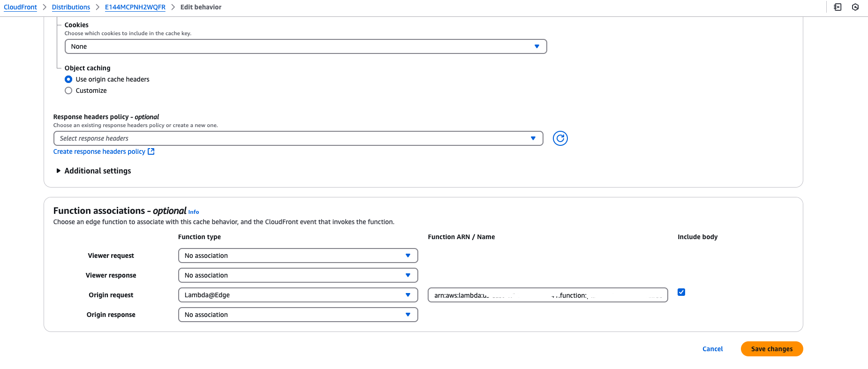
Task: Select the Customize object caching option
Action: click(68, 90)
